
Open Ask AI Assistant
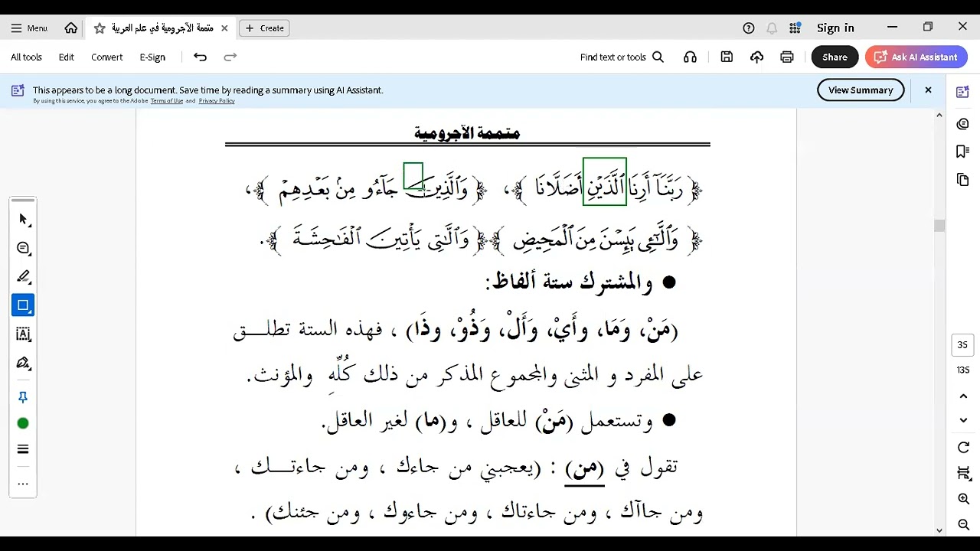(x=916, y=57)
